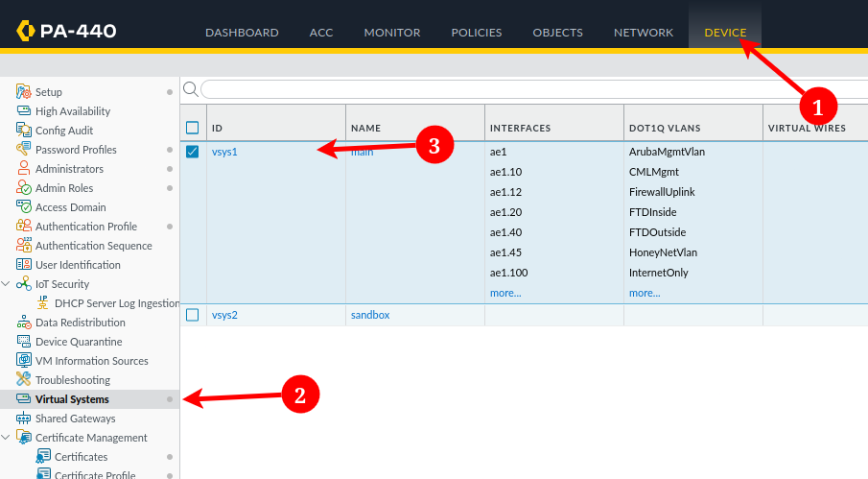Open the POLICIES tab
The height and width of the screenshot is (479, 868).
point(476,33)
